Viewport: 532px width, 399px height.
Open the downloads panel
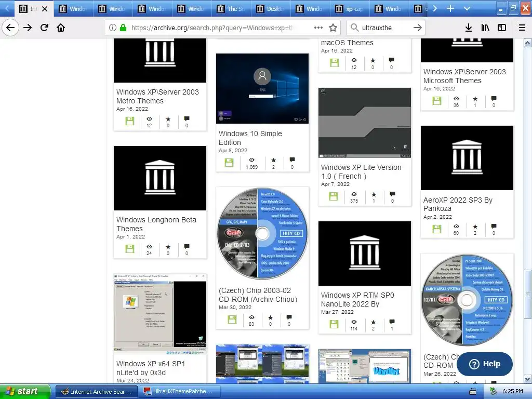coord(469,28)
